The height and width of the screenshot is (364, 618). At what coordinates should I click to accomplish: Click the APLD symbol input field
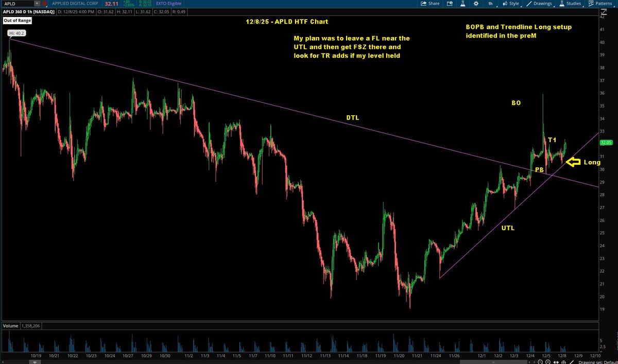(x=19, y=4)
